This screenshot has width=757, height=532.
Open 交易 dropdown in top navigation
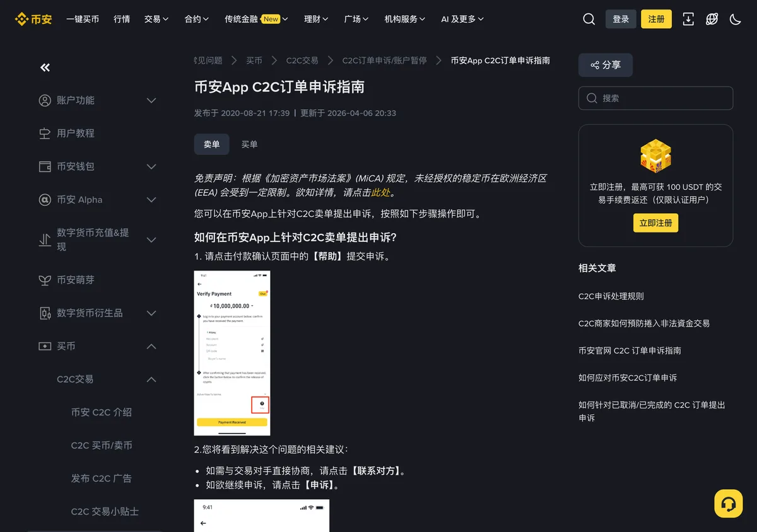tap(156, 19)
